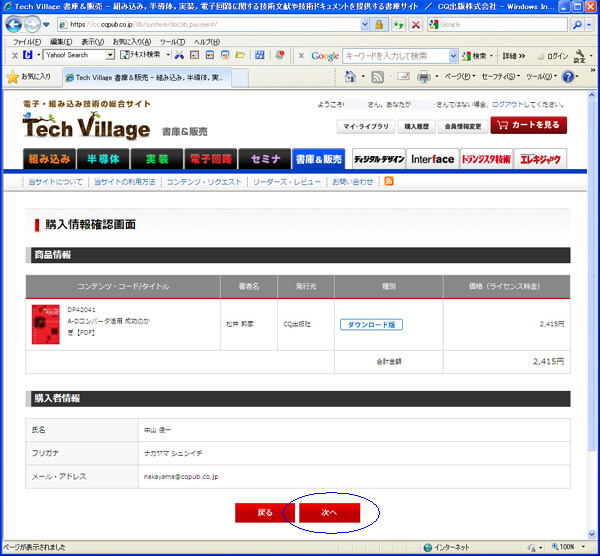Click the 戻る back button
The height and width of the screenshot is (556, 600).
click(264, 512)
